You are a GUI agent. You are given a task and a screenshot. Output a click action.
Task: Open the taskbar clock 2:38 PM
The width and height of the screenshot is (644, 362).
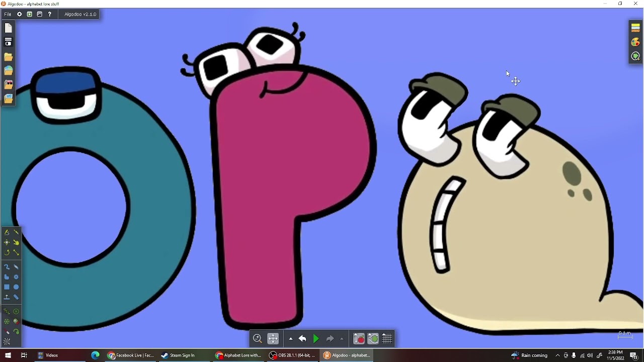coord(615,355)
